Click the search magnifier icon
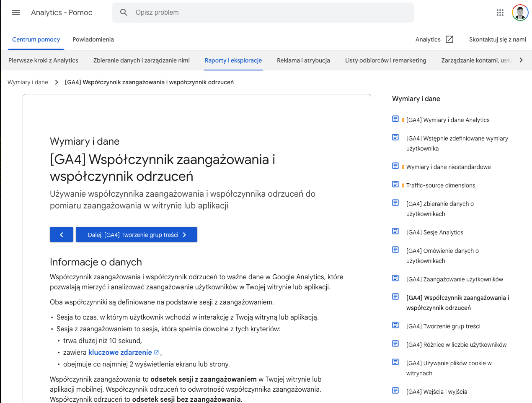Screen dimensions: 532x403 (124, 13)
